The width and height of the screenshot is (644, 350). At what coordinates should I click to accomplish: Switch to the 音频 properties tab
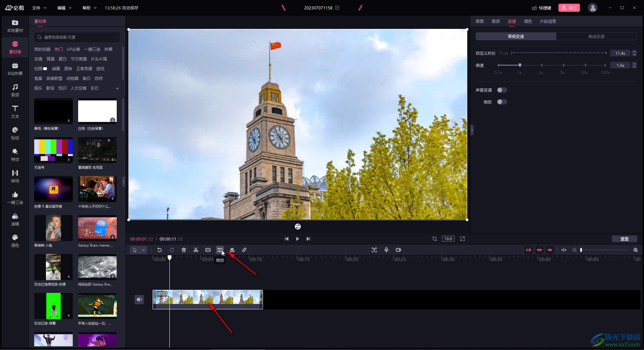[496, 21]
